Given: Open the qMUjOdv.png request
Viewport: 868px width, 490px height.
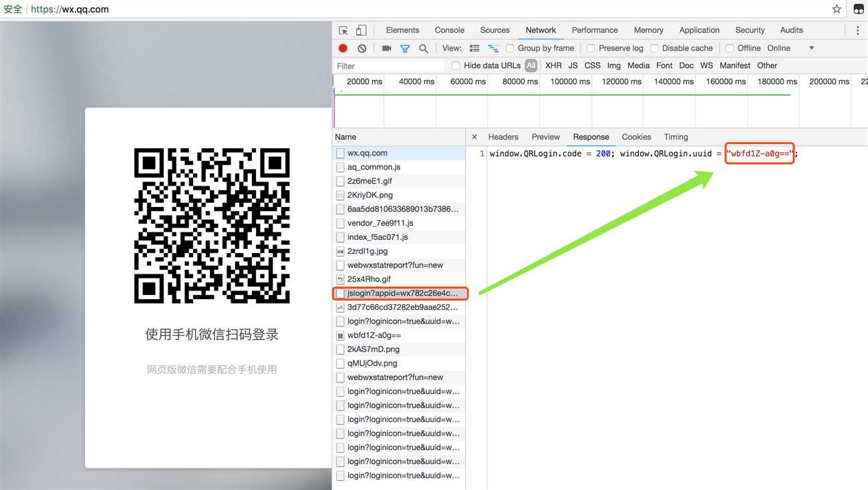Looking at the screenshot, I should [399, 363].
